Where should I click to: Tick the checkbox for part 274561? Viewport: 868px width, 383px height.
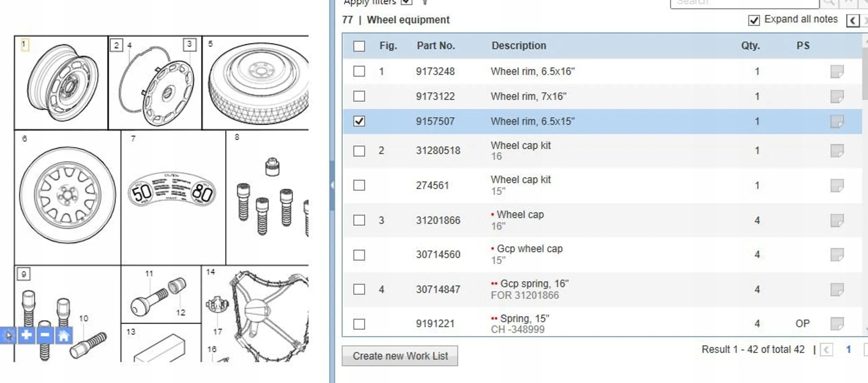[x=359, y=185]
